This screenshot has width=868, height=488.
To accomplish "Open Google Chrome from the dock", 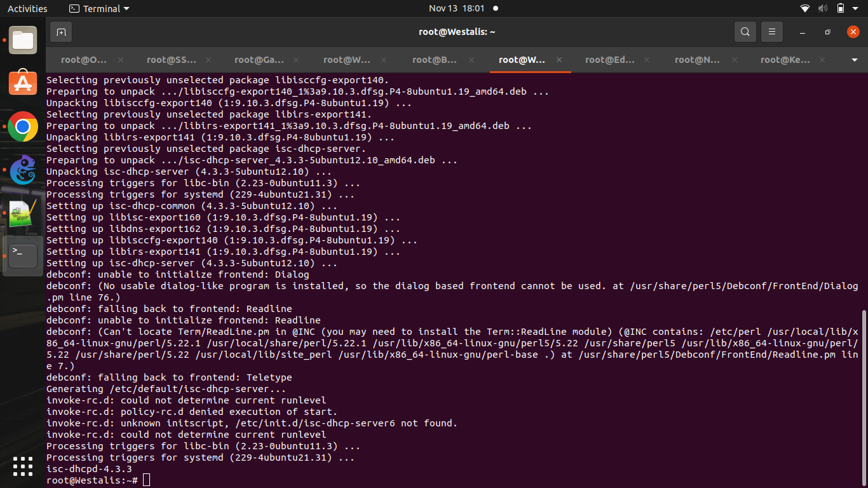I will (23, 126).
